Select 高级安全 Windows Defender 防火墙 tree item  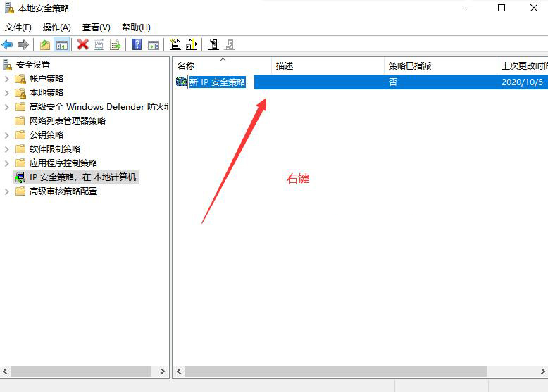pyautogui.click(x=99, y=107)
